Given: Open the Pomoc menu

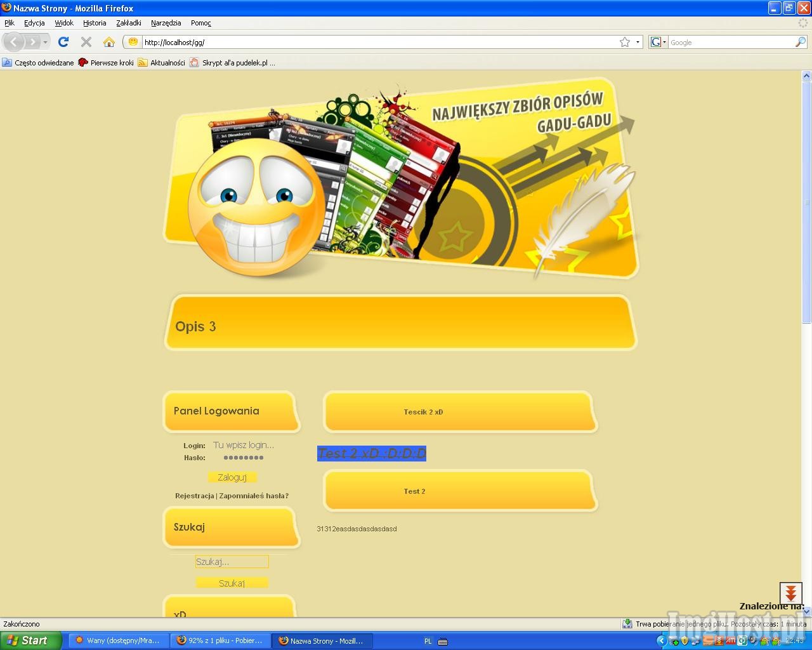Looking at the screenshot, I should 201,23.
